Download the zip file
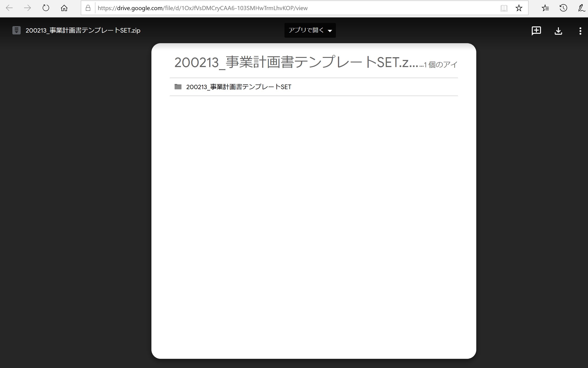588x368 pixels. tap(558, 31)
